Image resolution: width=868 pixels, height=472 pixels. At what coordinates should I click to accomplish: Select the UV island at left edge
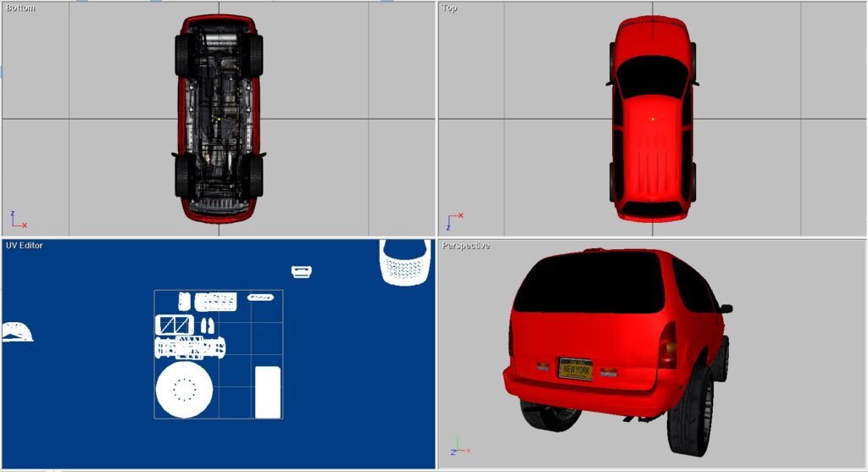click(x=17, y=332)
